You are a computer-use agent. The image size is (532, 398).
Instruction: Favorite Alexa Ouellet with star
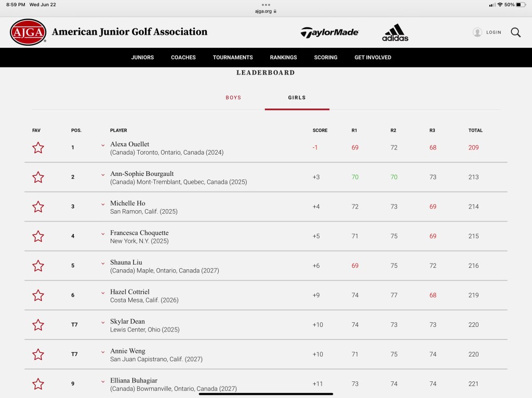tap(38, 148)
